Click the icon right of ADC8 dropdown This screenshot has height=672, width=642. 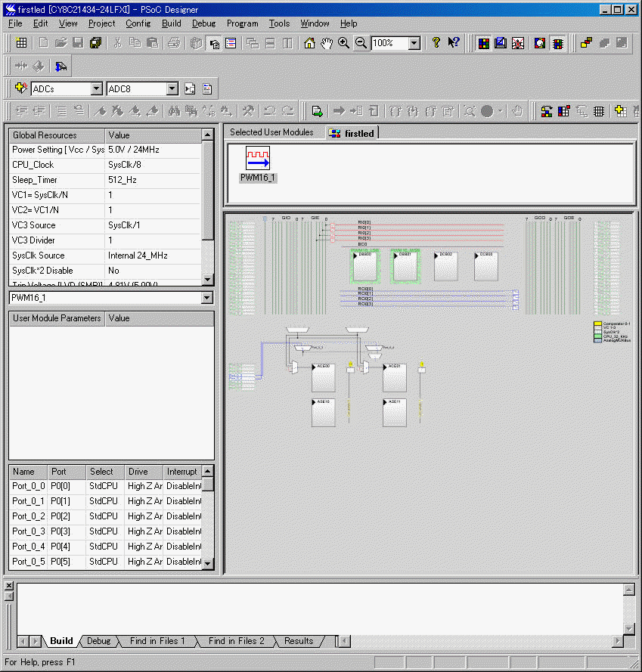point(190,88)
